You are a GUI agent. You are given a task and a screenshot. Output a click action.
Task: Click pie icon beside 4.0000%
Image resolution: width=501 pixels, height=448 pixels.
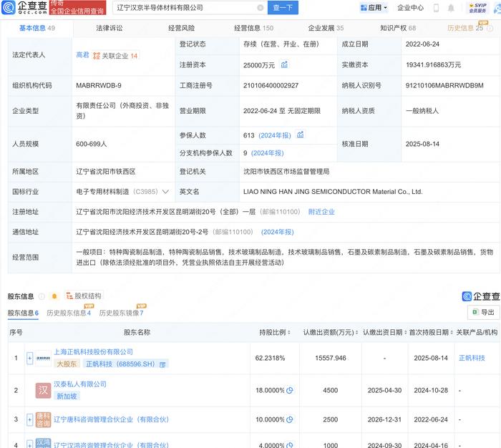pos(289,445)
